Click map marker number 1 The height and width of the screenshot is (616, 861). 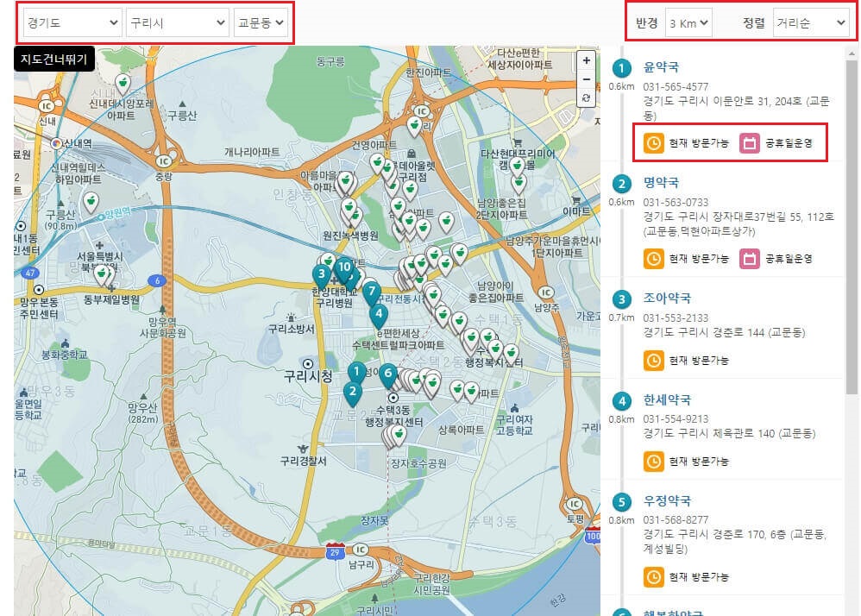(357, 374)
